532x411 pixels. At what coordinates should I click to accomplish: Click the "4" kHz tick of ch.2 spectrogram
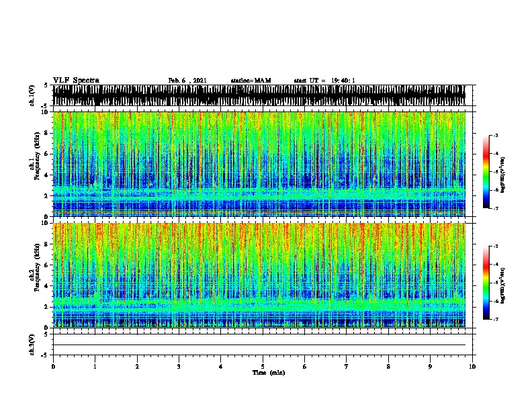click(46, 286)
